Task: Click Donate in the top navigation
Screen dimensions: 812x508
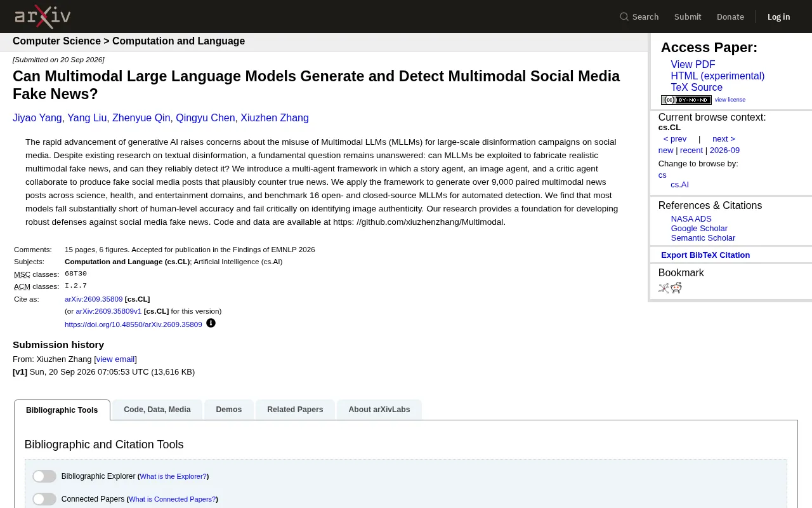Action: [730, 17]
